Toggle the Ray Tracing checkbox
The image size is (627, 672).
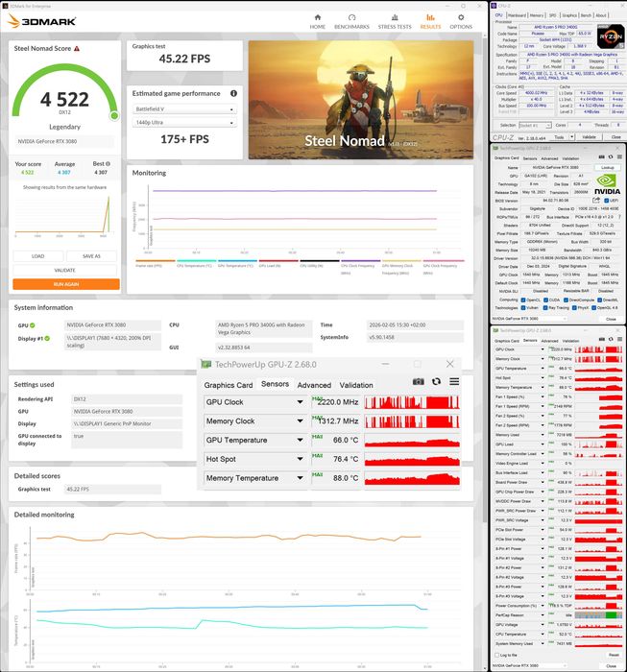point(545,308)
